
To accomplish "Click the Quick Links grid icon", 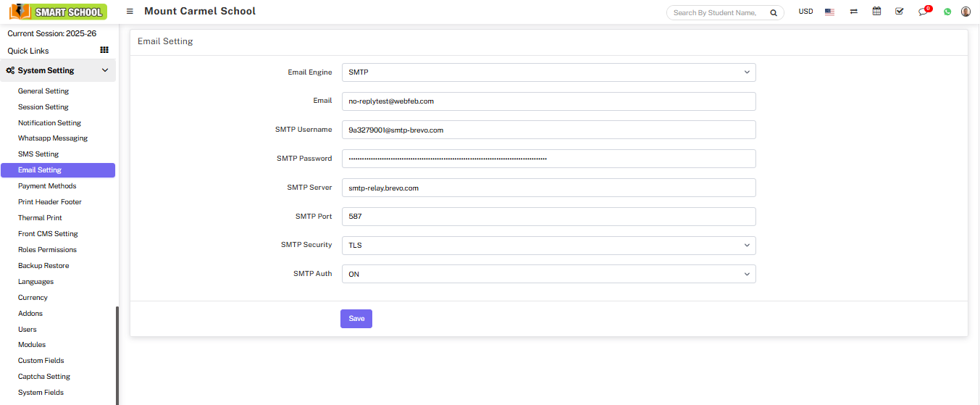I will (104, 50).
